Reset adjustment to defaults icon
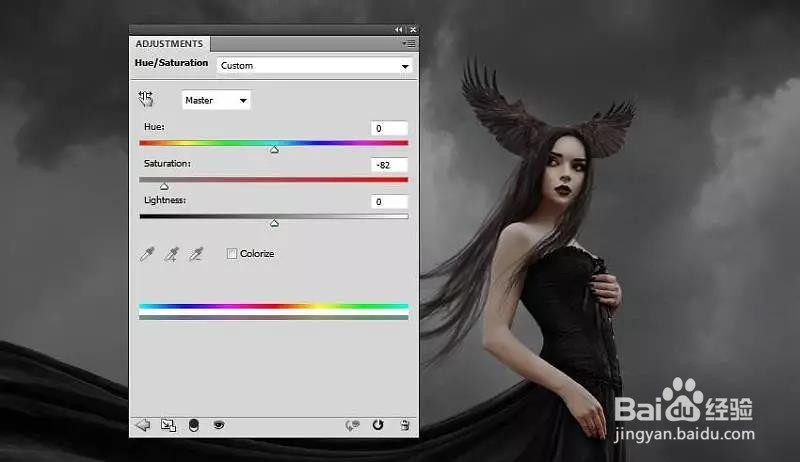800x462 pixels. tap(378, 425)
